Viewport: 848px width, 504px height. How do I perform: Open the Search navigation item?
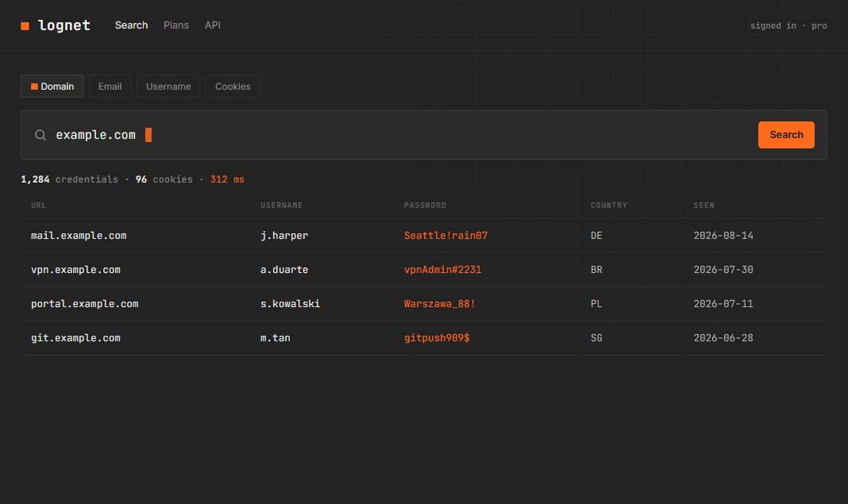pos(132,25)
